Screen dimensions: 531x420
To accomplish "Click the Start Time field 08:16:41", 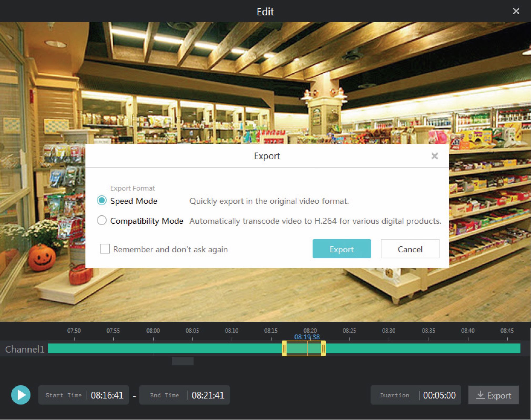I will point(107,395).
